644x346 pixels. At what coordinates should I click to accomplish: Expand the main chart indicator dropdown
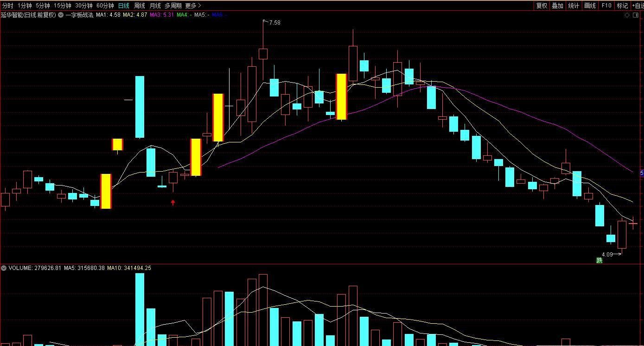pos(61,15)
